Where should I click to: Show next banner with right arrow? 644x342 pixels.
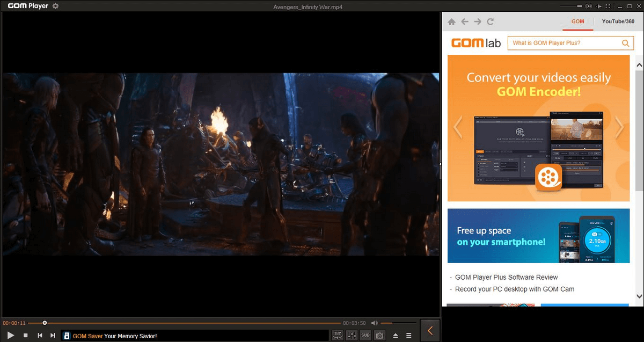click(619, 128)
